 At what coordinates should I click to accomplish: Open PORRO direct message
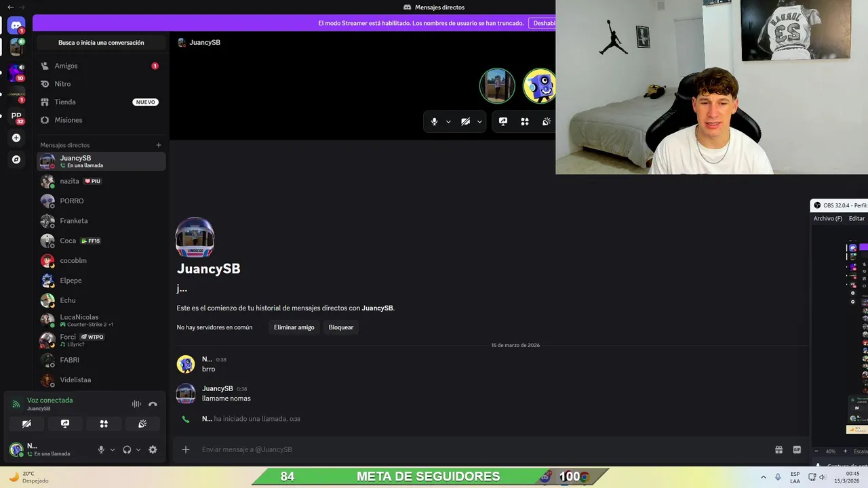tap(101, 201)
